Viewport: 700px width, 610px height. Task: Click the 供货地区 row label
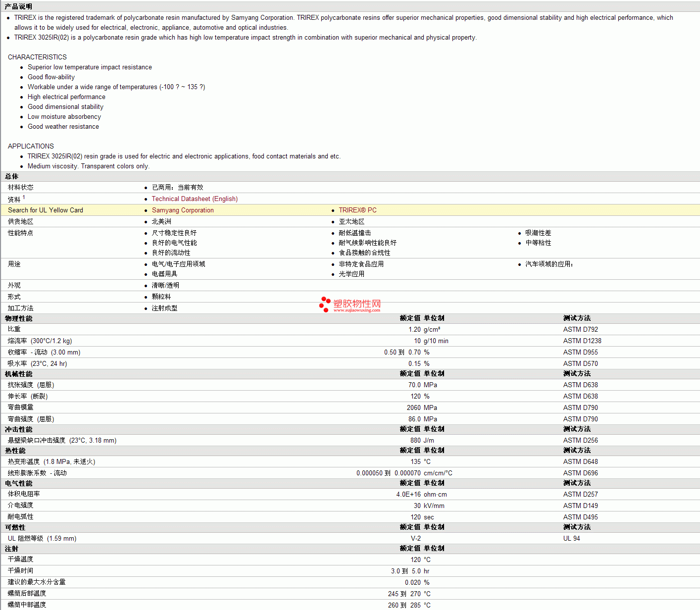21,221
